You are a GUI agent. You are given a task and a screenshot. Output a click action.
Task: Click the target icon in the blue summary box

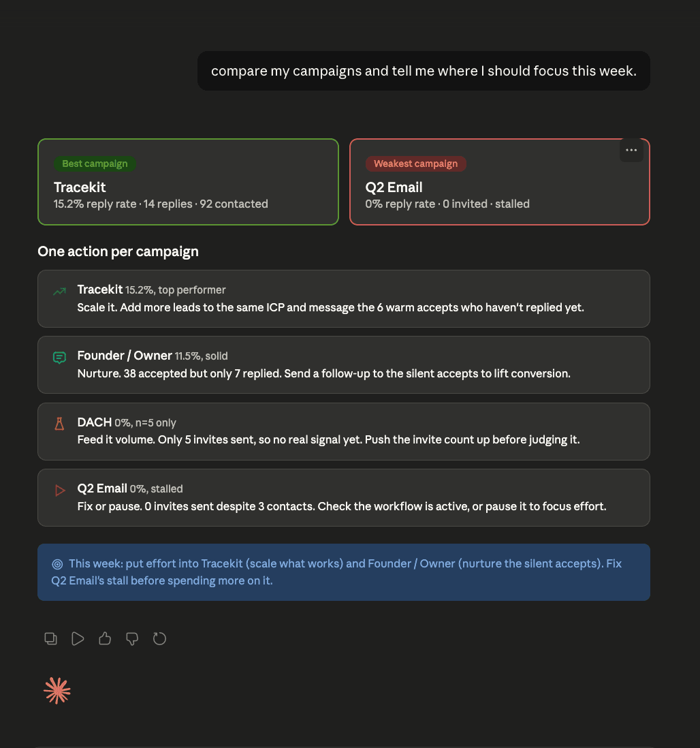pyautogui.click(x=57, y=564)
